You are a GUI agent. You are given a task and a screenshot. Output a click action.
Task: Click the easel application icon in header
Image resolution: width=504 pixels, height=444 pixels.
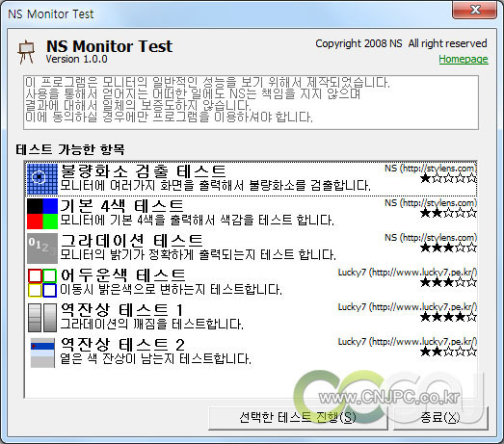pos(26,52)
